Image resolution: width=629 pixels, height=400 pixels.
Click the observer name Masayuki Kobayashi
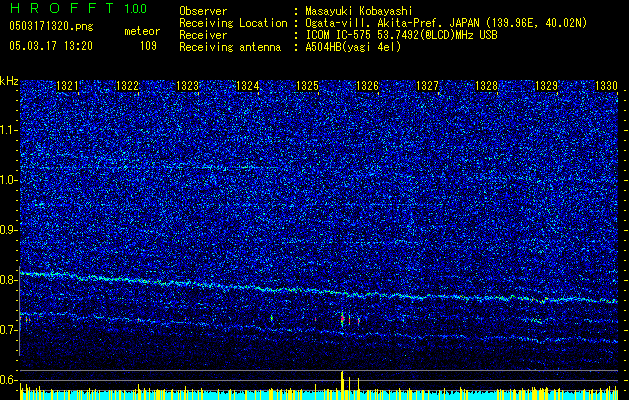click(359, 11)
